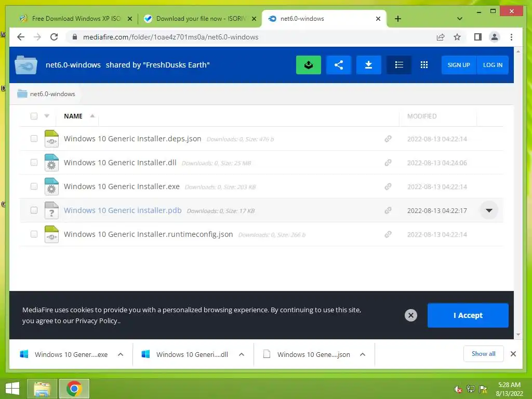This screenshot has height=399, width=532.
Task: Check the Installer.dll file checkbox
Action: pyautogui.click(x=34, y=163)
